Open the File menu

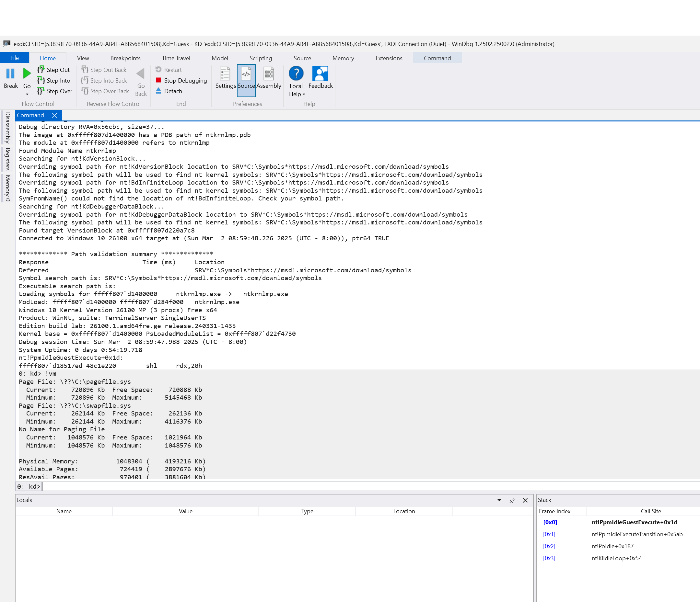tap(14, 58)
